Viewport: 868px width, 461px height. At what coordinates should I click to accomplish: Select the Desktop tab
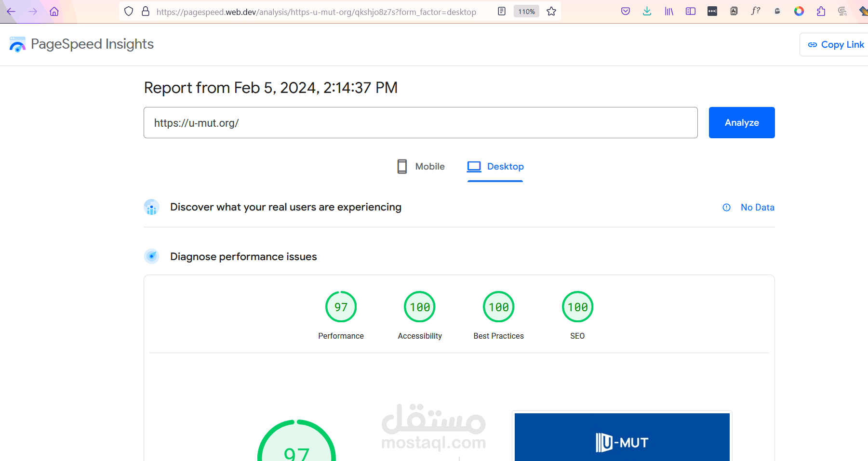point(495,167)
